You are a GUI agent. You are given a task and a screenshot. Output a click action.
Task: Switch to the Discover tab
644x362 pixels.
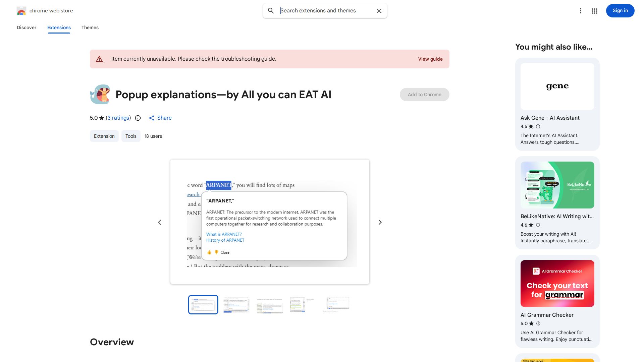pos(26,27)
